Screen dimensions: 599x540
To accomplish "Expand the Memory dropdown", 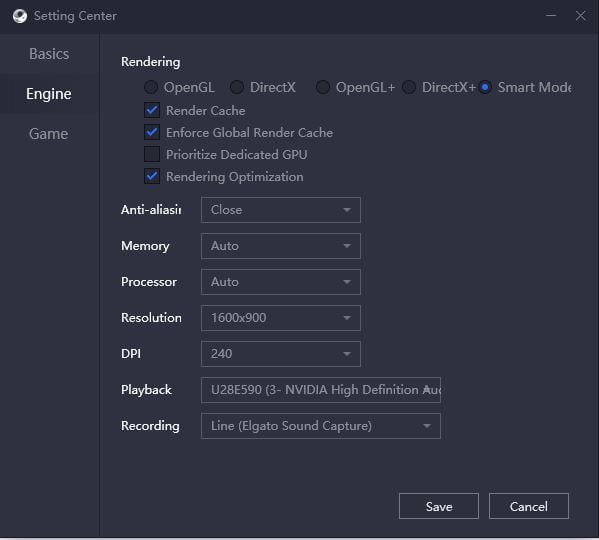I will 281,246.
